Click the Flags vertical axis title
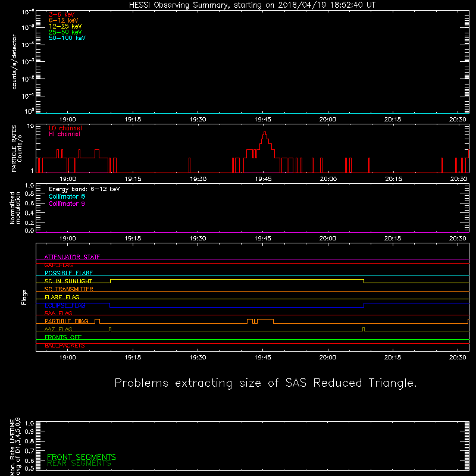This screenshot has width=476, height=476. coord(24,297)
